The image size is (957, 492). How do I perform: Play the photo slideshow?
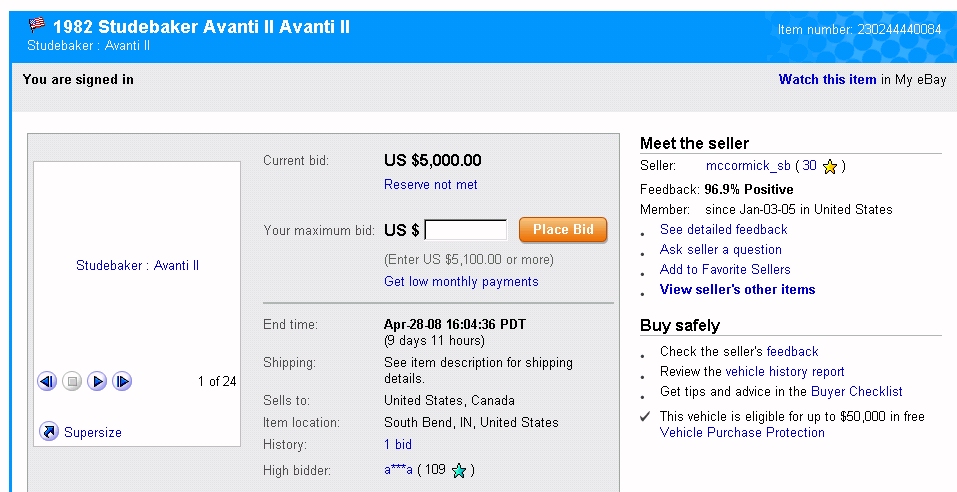(x=97, y=381)
